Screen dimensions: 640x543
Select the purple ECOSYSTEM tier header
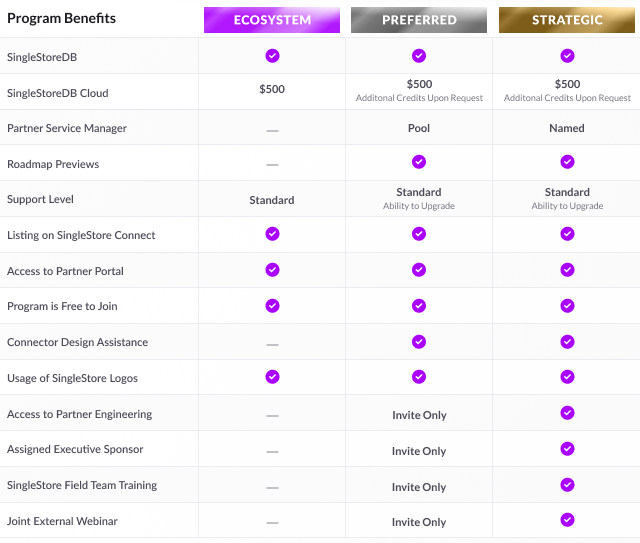272,20
